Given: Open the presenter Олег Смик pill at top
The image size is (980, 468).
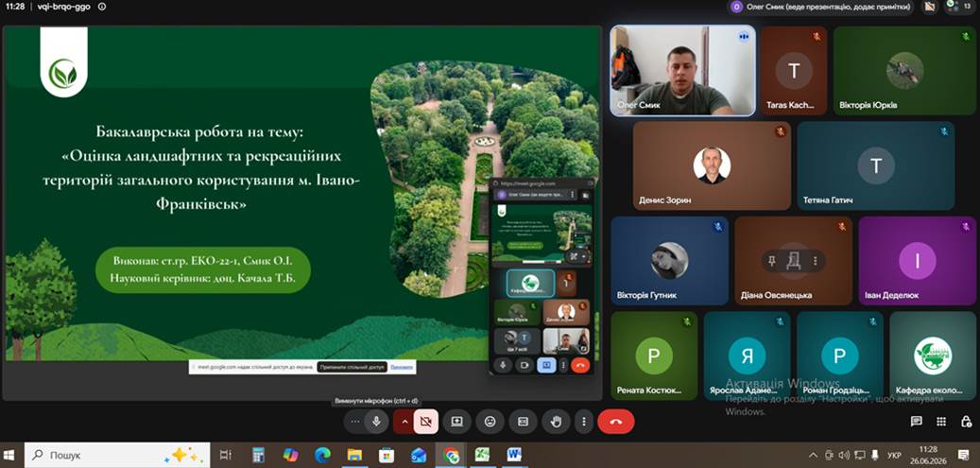Looking at the screenshot, I should point(822,7).
